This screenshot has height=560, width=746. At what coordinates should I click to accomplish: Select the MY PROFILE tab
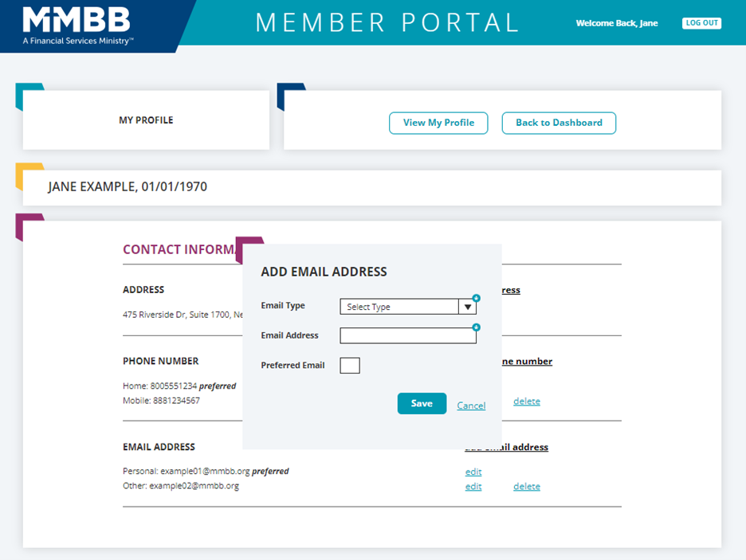coord(146,120)
